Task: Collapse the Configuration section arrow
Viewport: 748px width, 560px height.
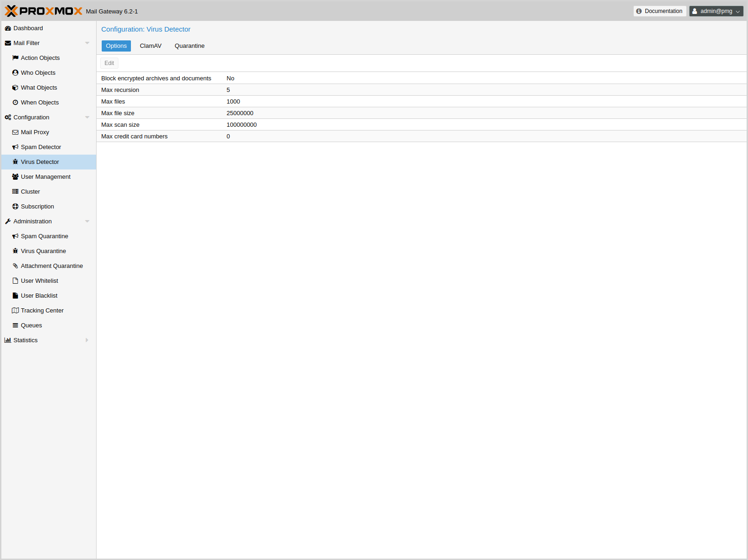Action: point(87,117)
